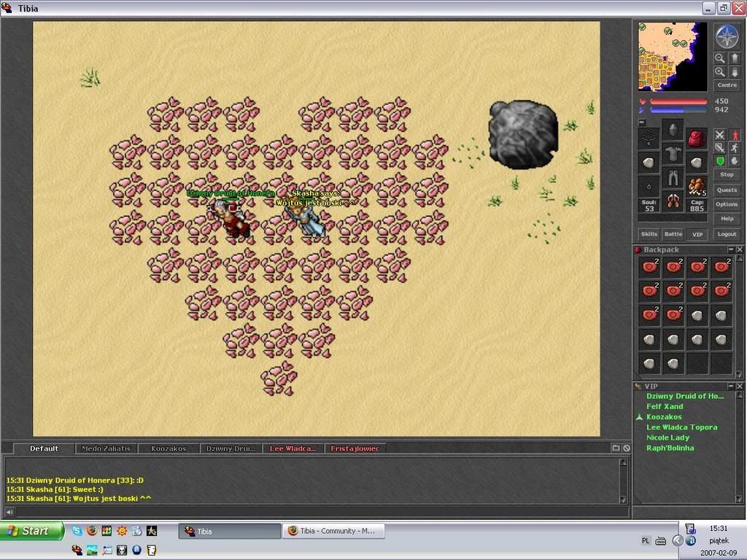Image resolution: width=747 pixels, height=560 pixels.
Task: Select Lee Wladca Topora in VIP list
Action: coord(682,427)
